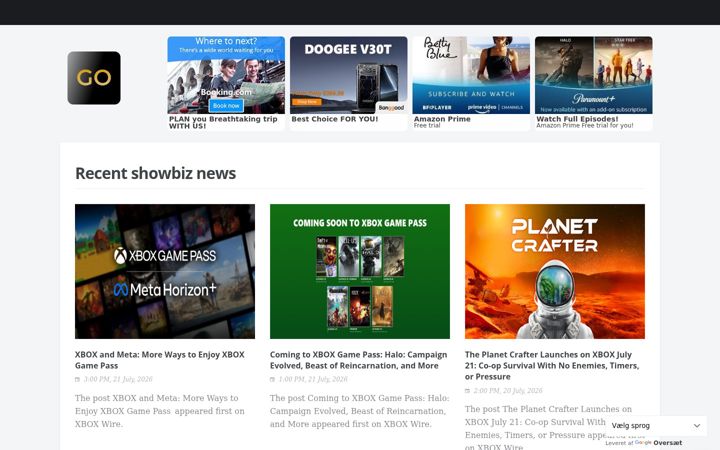Open 'The Planet Crafter Launches on XBOX' headline
This screenshot has height=450, width=720.
tap(552, 366)
